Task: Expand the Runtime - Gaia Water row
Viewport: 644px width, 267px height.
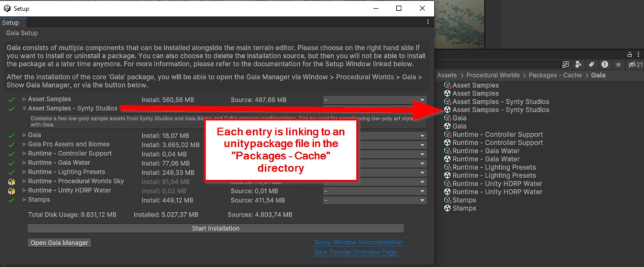Action: click(24, 163)
